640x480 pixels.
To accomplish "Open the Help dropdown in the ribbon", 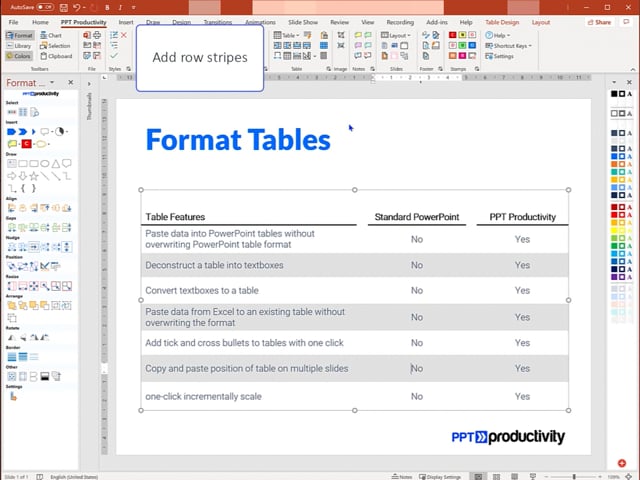I will click(498, 35).
